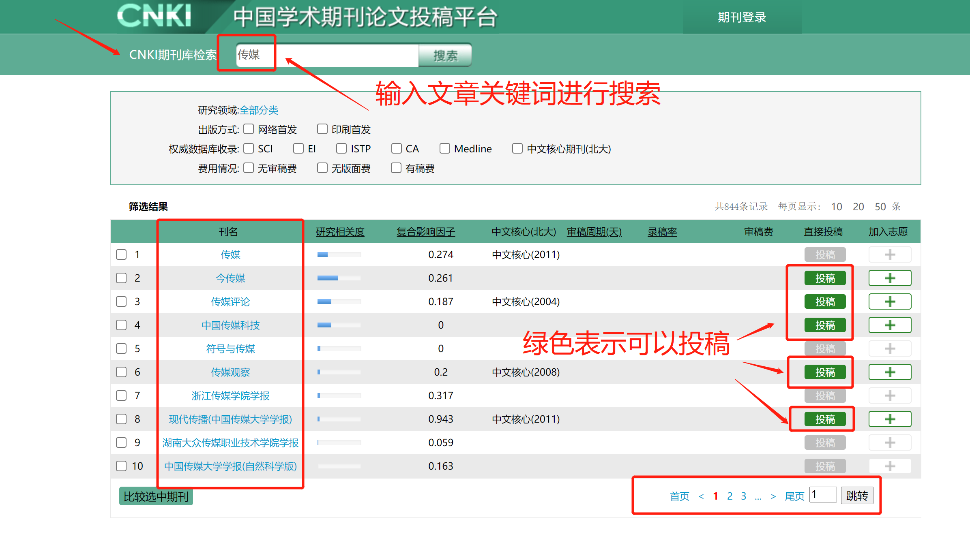Click relevance bar for 今传媒 row

pyautogui.click(x=339, y=278)
